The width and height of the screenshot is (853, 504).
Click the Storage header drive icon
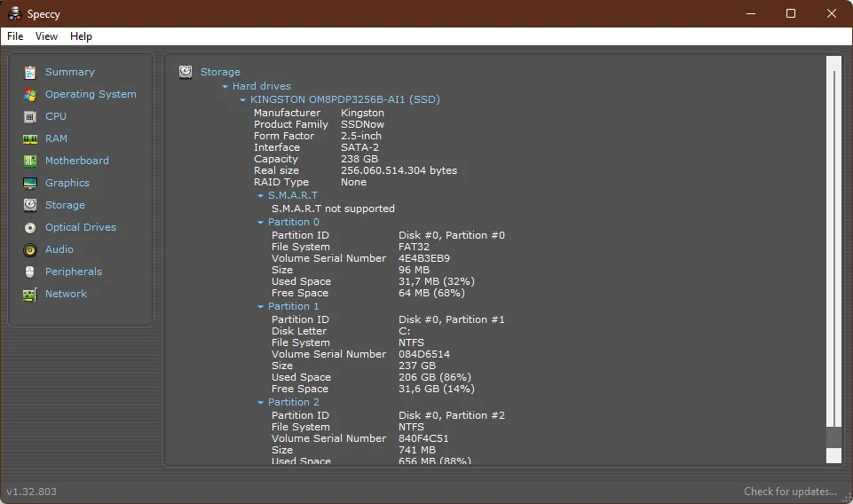coord(186,72)
